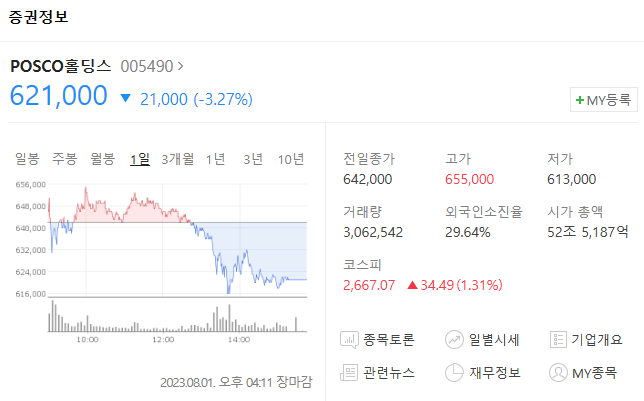
Task: Select the 월봉 chart tab
Action: click(102, 158)
